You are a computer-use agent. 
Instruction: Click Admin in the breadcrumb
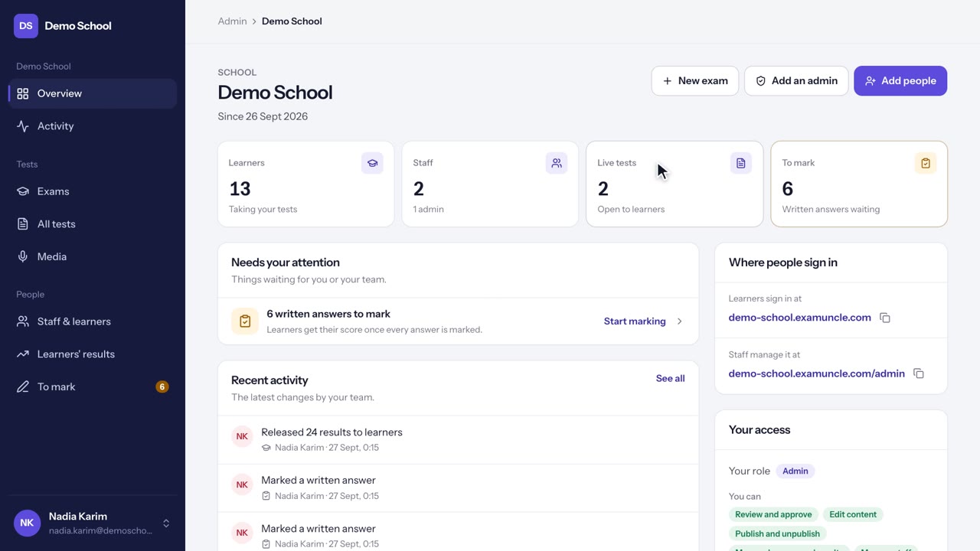click(232, 21)
